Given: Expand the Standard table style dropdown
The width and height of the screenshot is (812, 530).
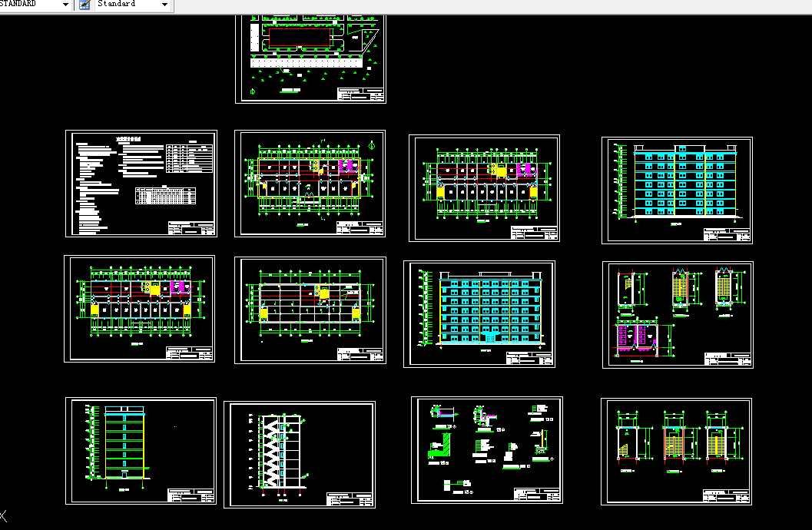Looking at the screenshot, I should [x=164, y=4].
